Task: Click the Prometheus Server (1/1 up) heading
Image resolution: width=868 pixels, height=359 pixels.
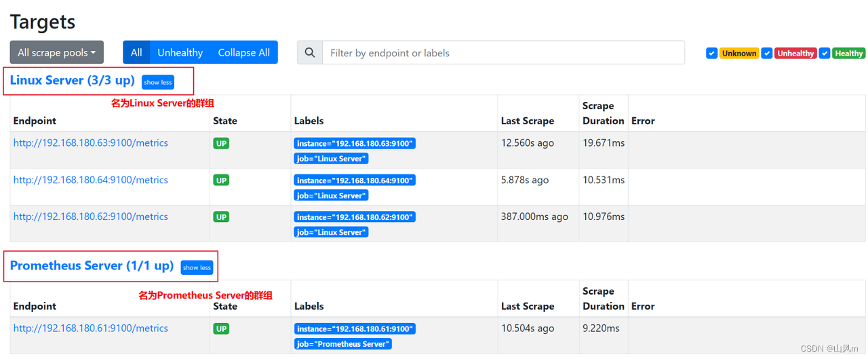Action: (92, 265)
